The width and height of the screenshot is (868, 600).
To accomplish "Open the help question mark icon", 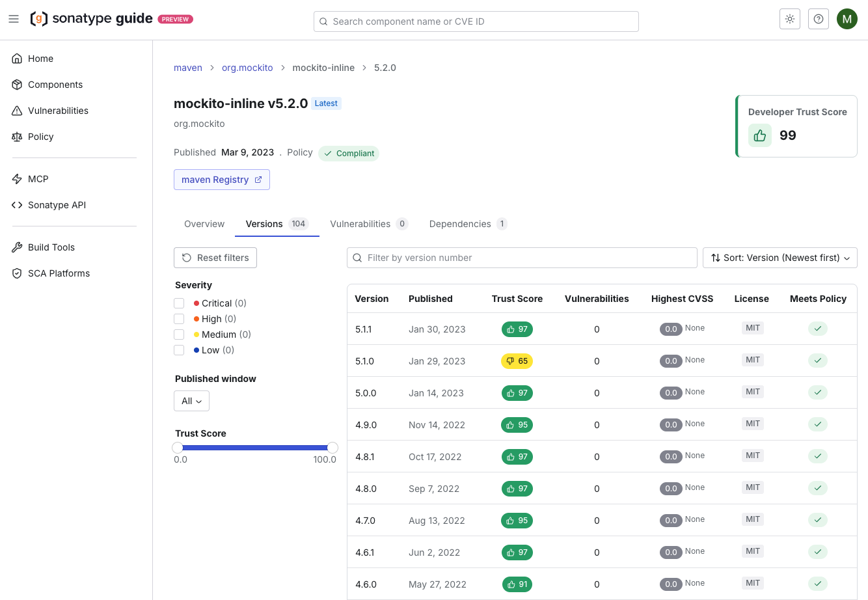I will [818, 19].
